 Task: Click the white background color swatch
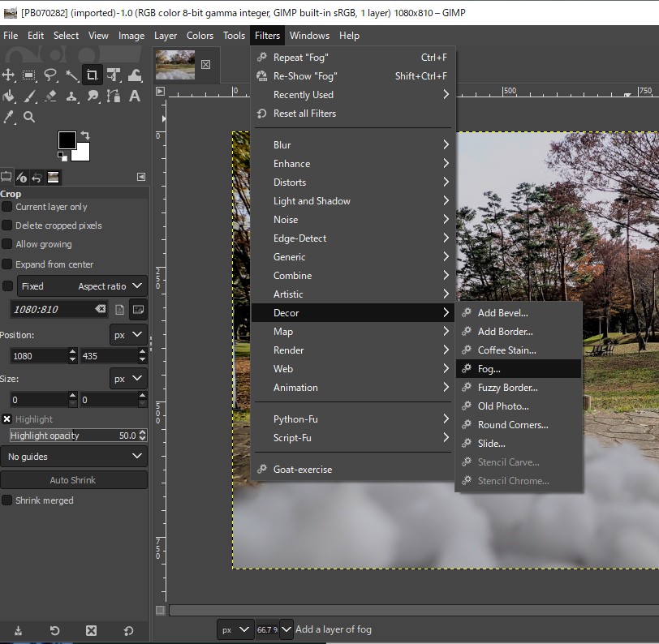pos(83,154)
